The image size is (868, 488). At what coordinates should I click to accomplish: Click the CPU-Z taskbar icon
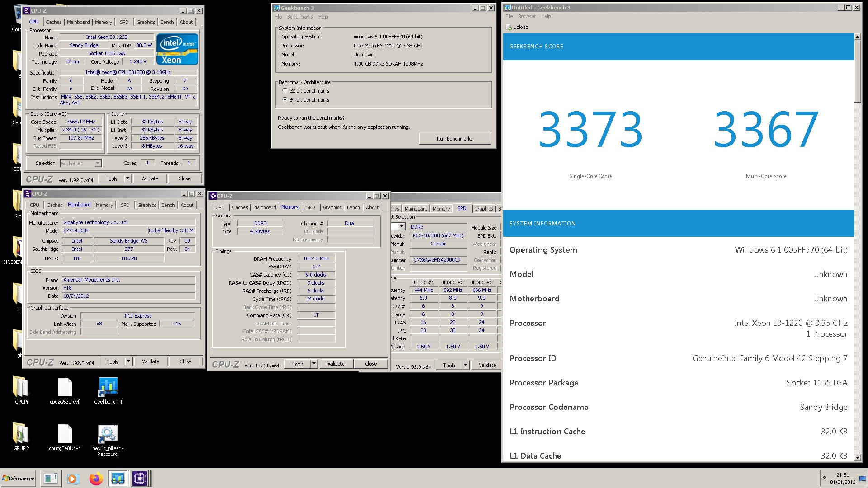coord(139,479)
